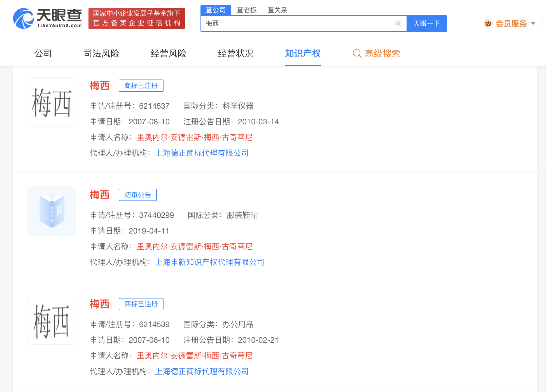Switch to the 查关系 search tab

tap(277, 10)
